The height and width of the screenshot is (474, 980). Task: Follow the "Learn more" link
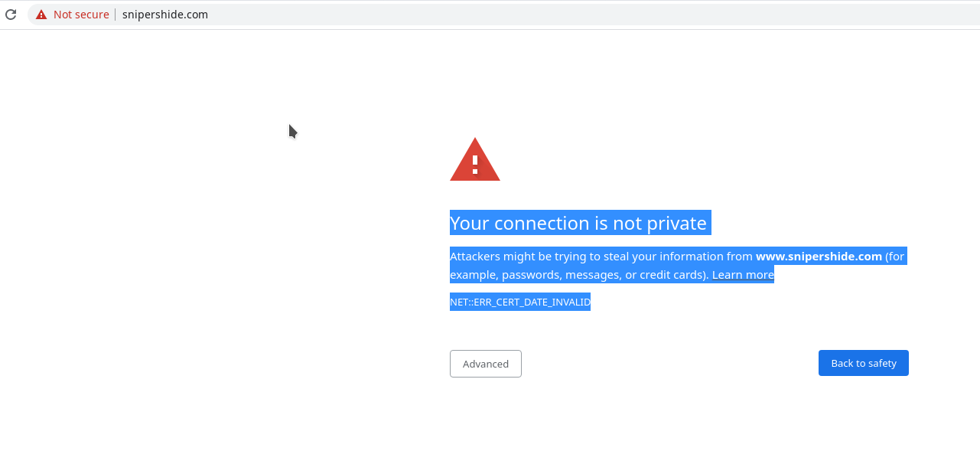coord(743,274)
